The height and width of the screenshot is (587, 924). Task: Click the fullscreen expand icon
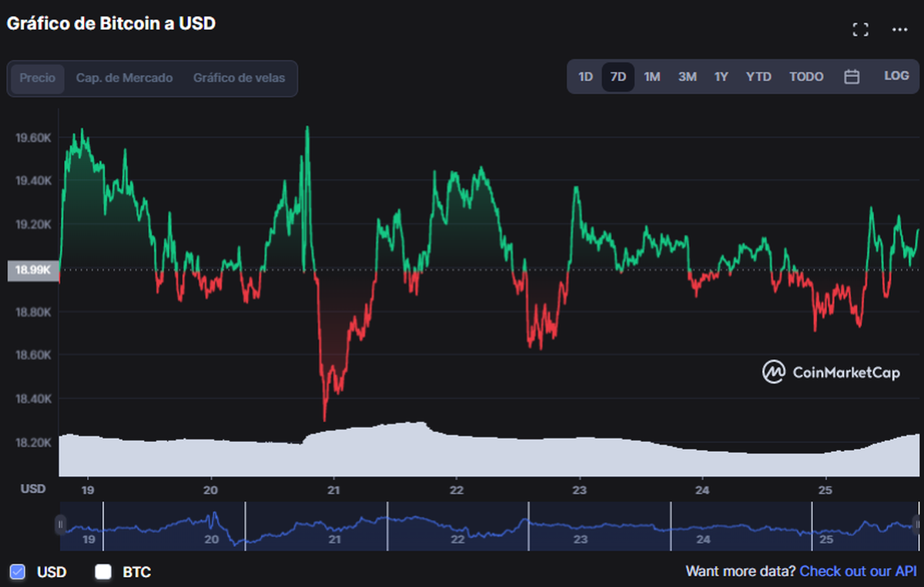tap(860, 29)
